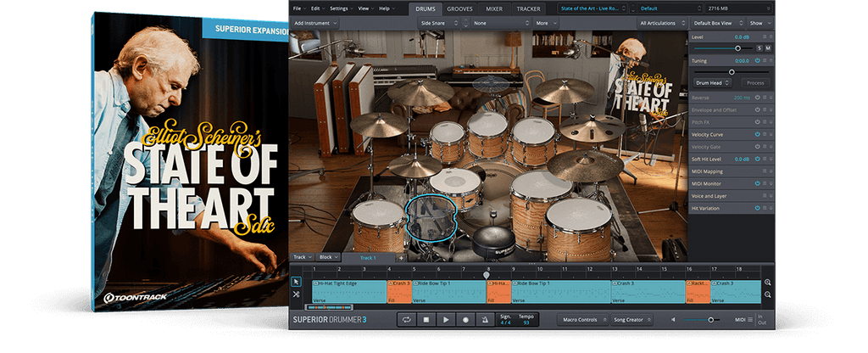Toggle Tuning power button
Image resolution: width=868 pixels, height=353 pixels.
pyautogui.click(x=757, y=60)
